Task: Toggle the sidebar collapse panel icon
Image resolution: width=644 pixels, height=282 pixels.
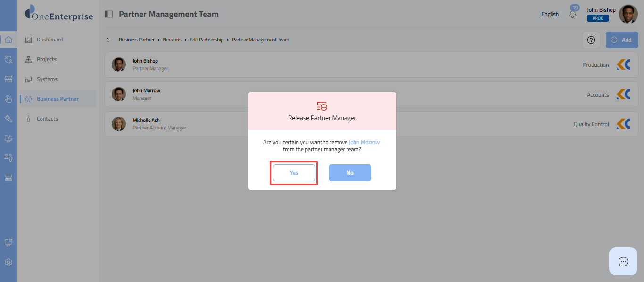Action: tap(109, 14)
